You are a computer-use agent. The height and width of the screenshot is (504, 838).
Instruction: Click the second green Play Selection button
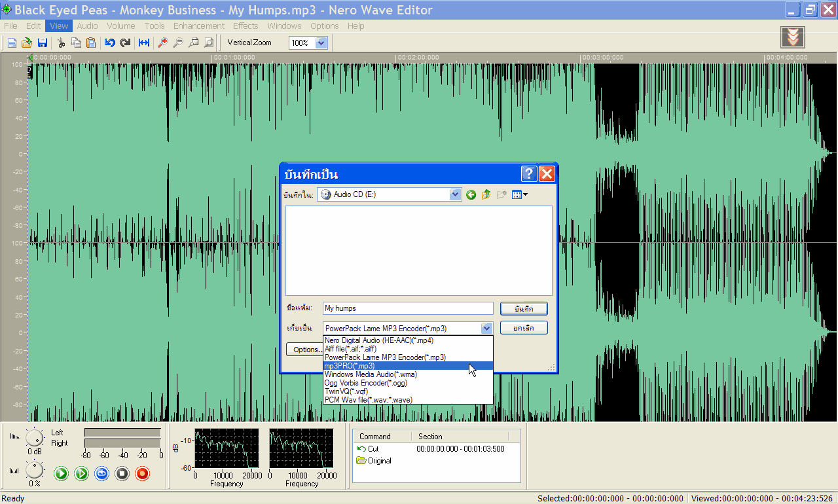[x=82, y=473]
